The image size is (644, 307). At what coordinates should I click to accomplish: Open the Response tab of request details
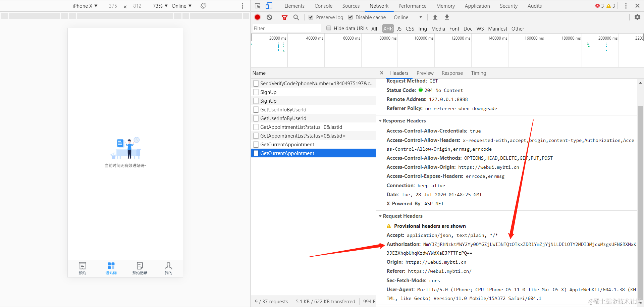coord(452,73)
